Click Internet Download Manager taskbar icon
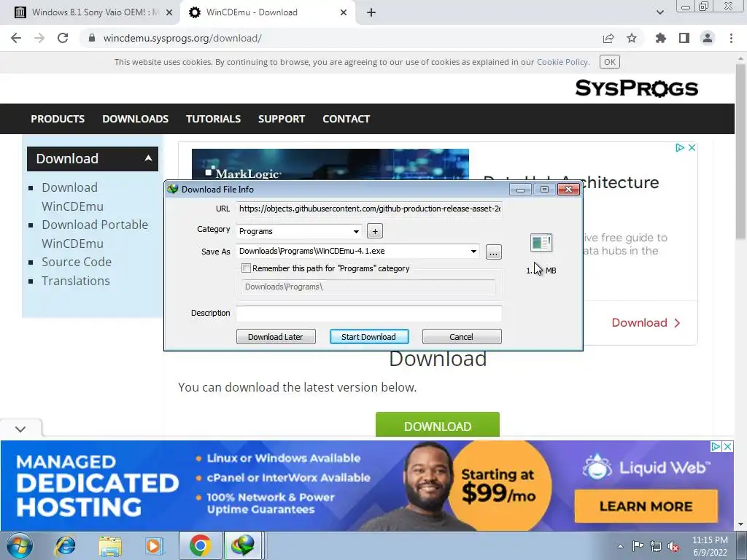747x560 pixels. (x=243, y=545)
